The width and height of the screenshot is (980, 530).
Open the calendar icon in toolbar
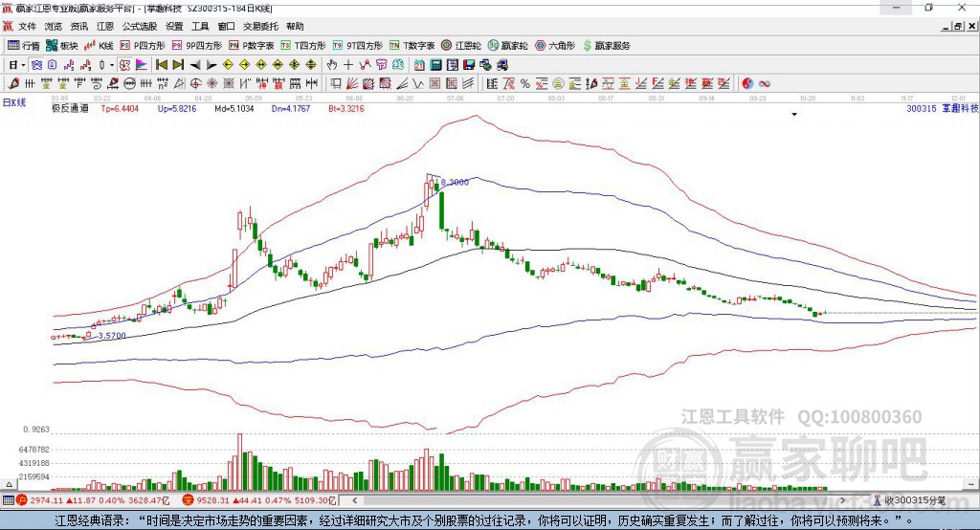pyautogui.click(x=419, y=65)
